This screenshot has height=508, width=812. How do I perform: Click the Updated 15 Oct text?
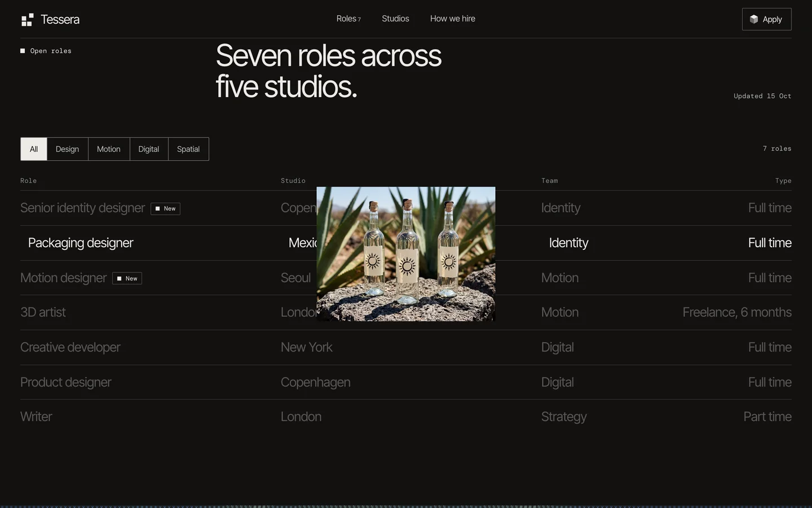pos(762,96)
